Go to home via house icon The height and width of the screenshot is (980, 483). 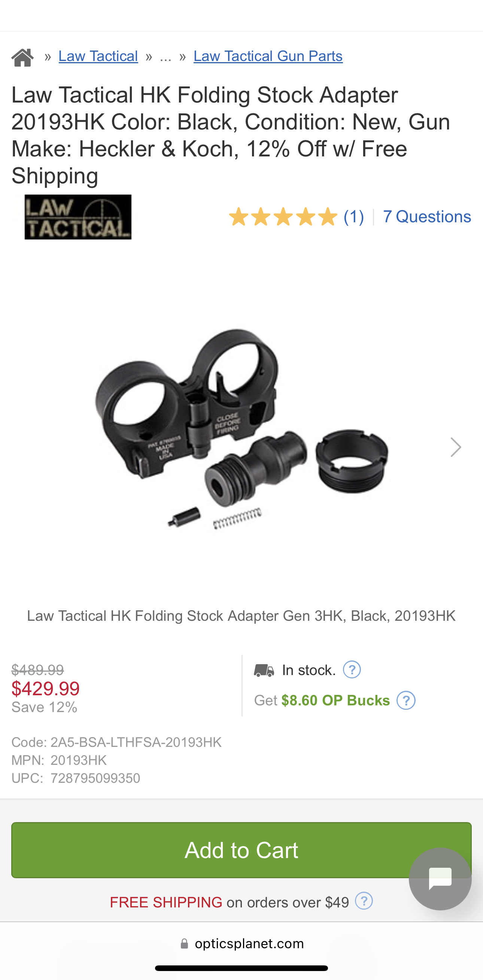(x=22, y=58)
